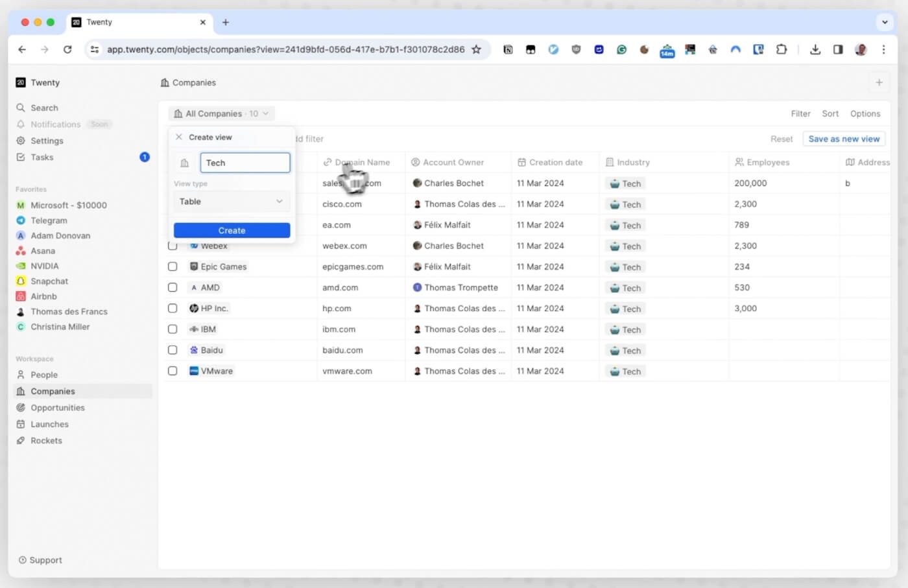Open the Launches workspace section
Image resolution: width=908 pixels, height=588 pixels.
(50, 424)
